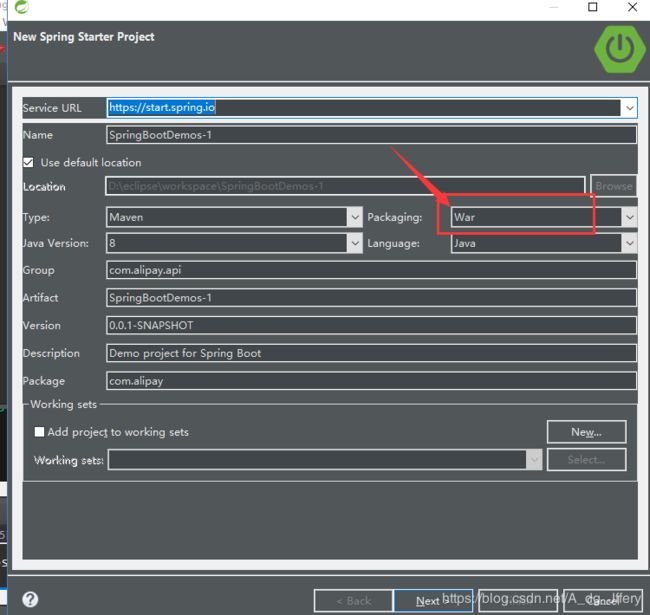Open the Service URL dropdown arrow
Screen dimensions: 650x615
click(x=629, y=108)
